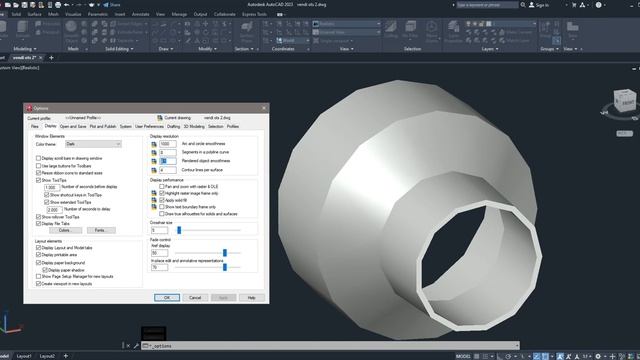
Task: Confirm Options dialog with OK
Action: point(167,298)
